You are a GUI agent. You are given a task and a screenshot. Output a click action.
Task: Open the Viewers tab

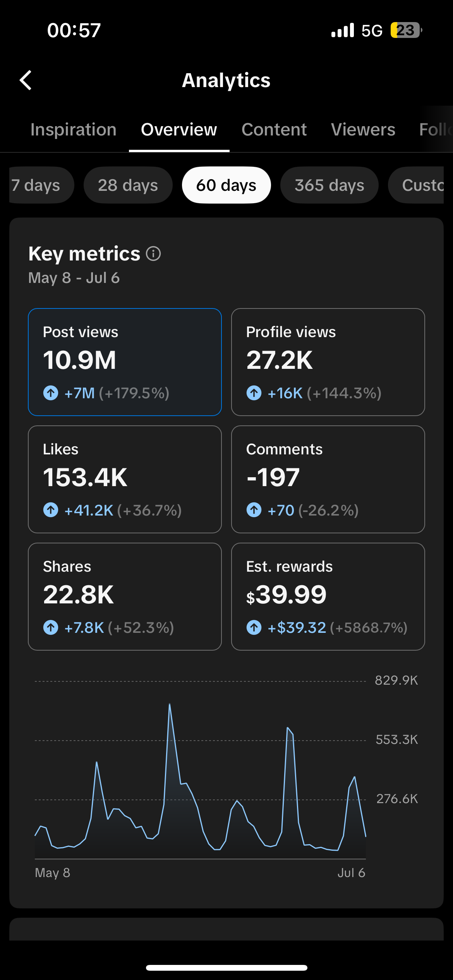point(363,130)
